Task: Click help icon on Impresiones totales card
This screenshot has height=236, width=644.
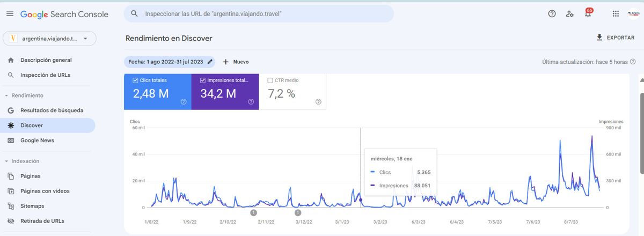Action: [x=251, y=101]
